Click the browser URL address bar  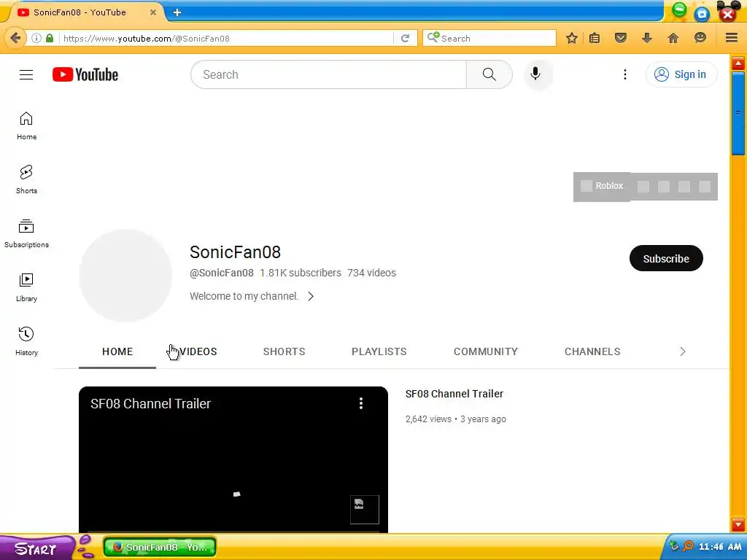228,38
